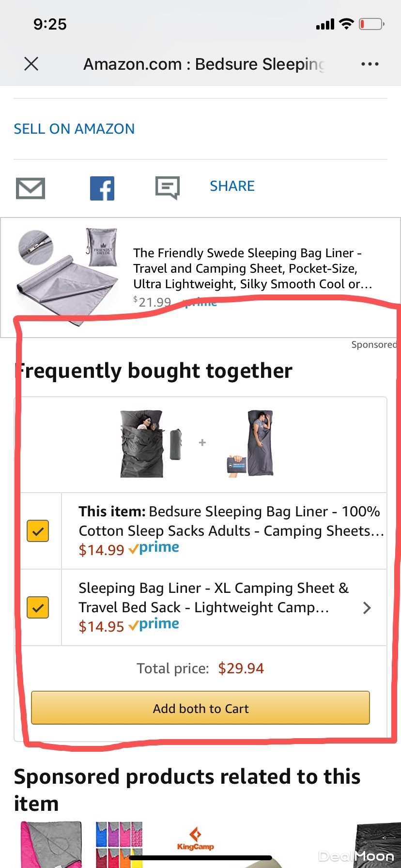Open SELL ON AMAZON link
The width and height of the screenshot is (401, 868).
[74, 129]
